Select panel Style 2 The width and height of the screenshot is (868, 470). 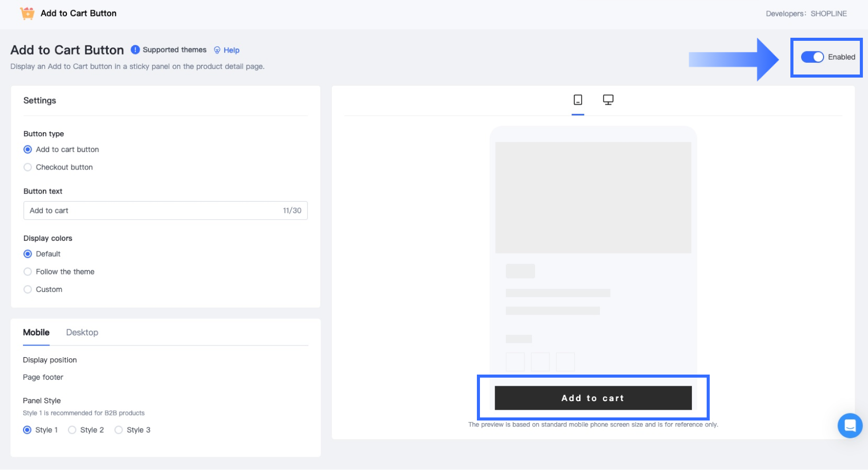point(73,430)
